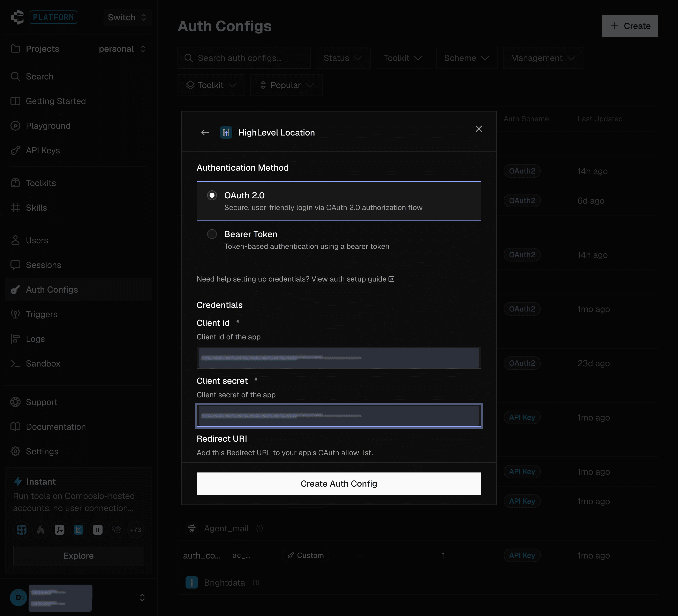Click the Client id input field

point(339,357)
